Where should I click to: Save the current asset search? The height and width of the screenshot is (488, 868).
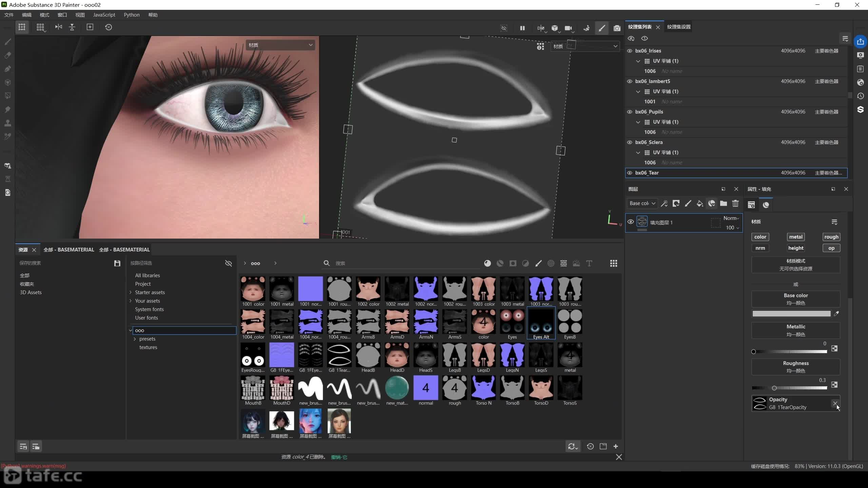tap(117, 263)
